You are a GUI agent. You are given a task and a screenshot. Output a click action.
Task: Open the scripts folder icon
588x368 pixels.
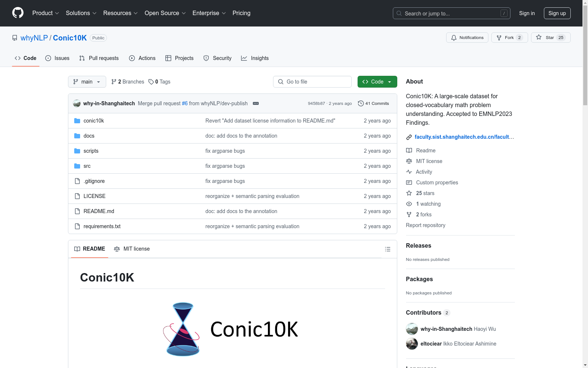coord(77,151)
